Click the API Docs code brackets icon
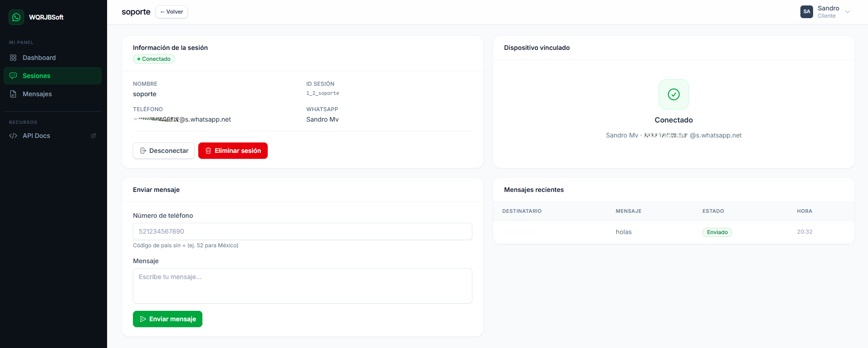This screenshot has width=868, height=348. (13, 136)
